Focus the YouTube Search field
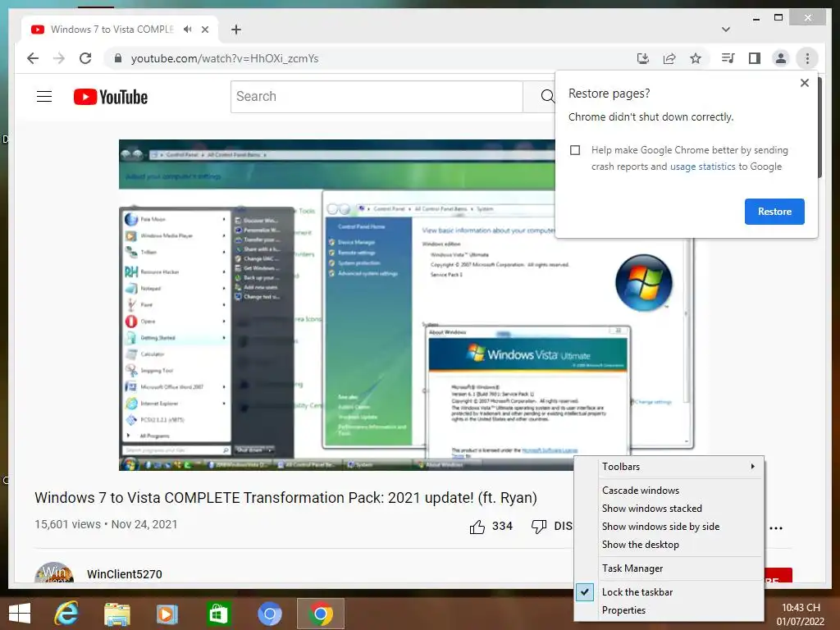The width and height of the screenshot is (840, 630). coord(377,97)
